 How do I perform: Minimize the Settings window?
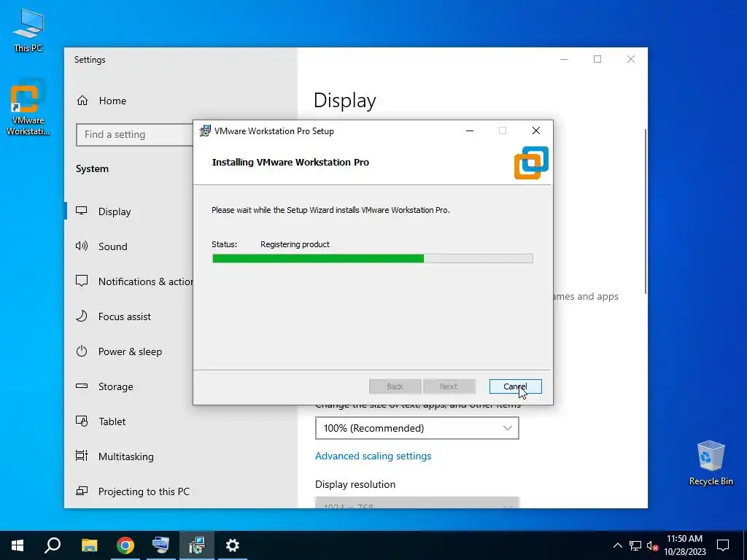click(x=564, y=59)
